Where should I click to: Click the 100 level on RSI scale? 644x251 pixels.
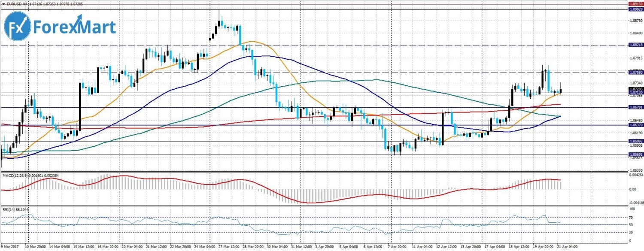pos(632,209)
